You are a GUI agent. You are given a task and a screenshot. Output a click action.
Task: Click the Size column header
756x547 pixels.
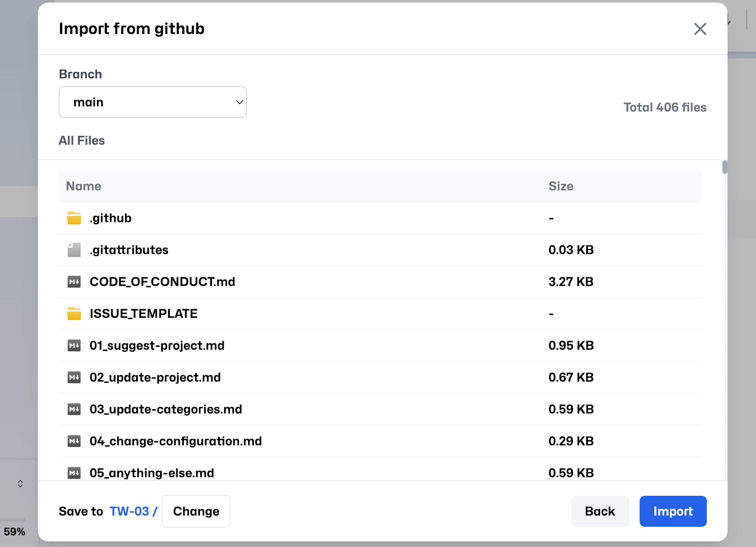[561, 186]
